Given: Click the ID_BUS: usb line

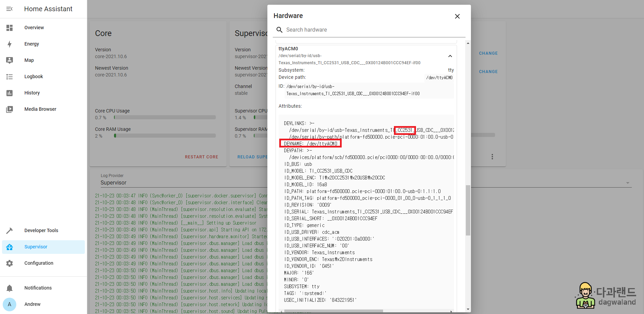Looking at the screenshot, I should coord(298,164).
